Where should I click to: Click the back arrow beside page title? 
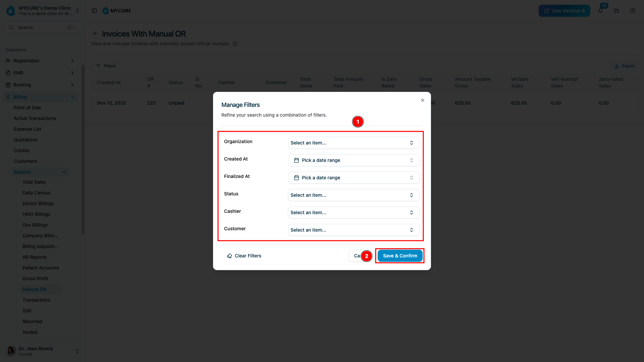95,34
